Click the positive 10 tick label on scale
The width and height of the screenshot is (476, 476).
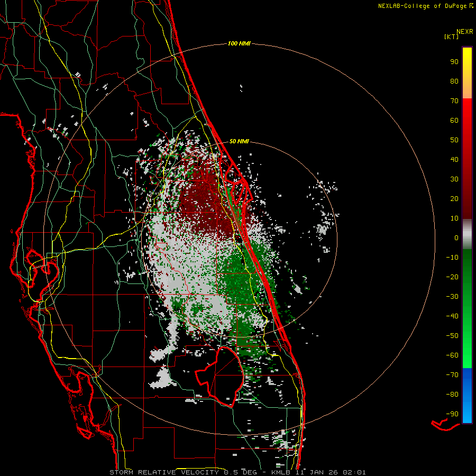(x=454, y=218)
